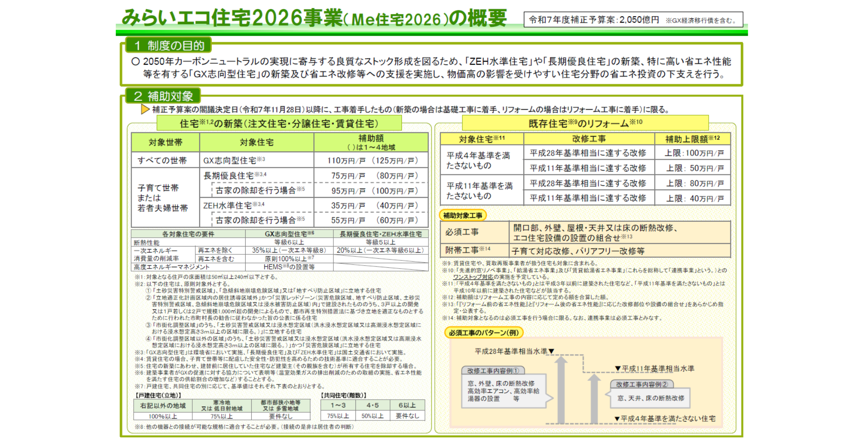Click the orange triangle arrow before 補正予算案

145,109
